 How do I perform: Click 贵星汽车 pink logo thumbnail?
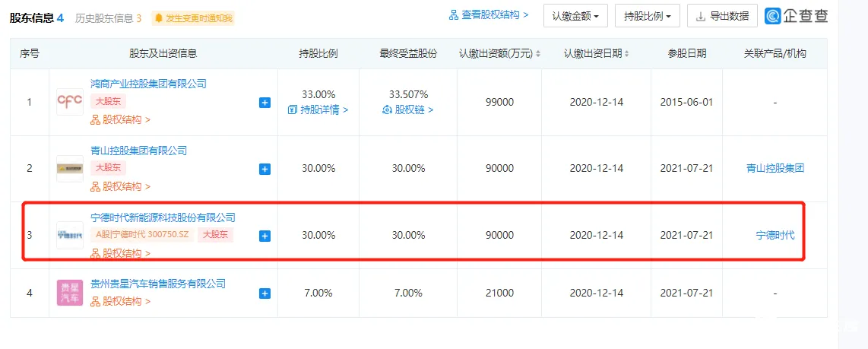click(x=70, y=293)
